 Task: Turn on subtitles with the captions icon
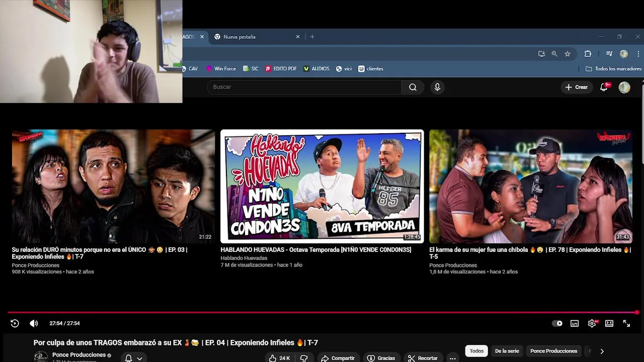pyautogui.click(x=575, y=323)
